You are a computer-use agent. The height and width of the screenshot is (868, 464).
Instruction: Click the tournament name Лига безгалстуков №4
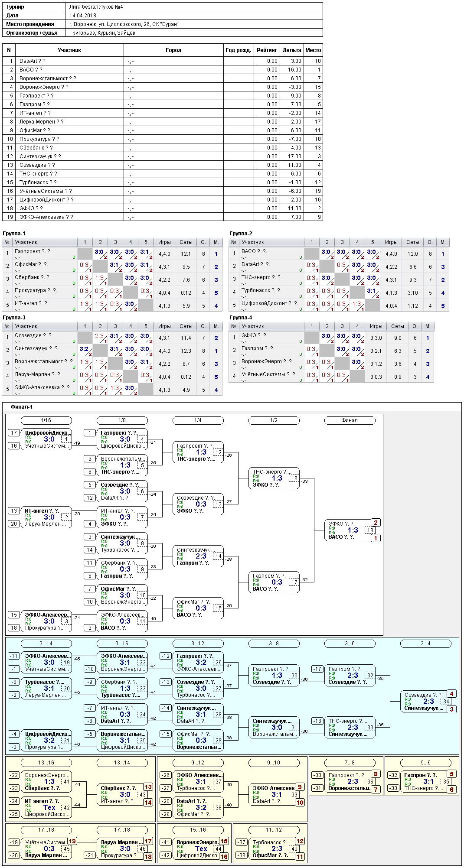click(x=96, y=7)
